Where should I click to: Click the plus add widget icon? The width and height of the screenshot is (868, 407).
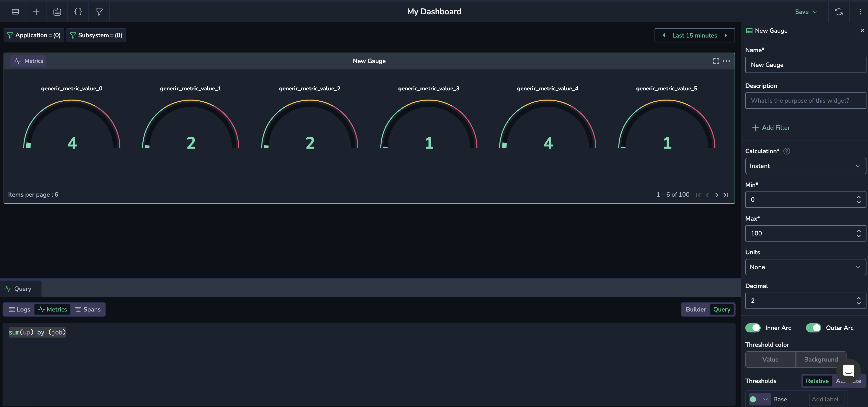36,12
